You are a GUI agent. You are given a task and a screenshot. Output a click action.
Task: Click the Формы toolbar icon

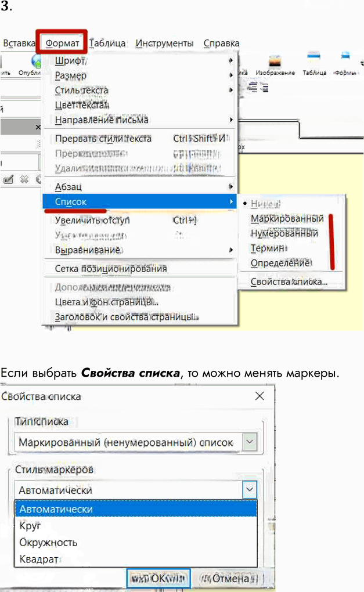pos(345,64)
